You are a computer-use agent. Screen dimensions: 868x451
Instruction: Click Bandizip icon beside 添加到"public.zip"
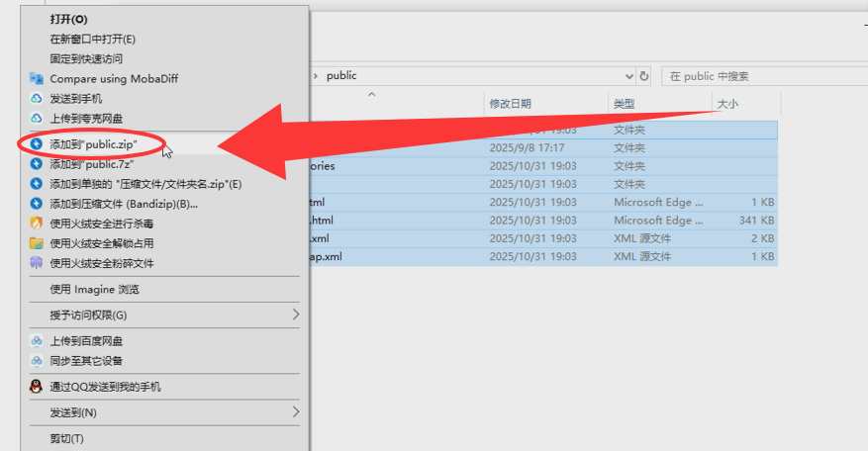(37, 144)
